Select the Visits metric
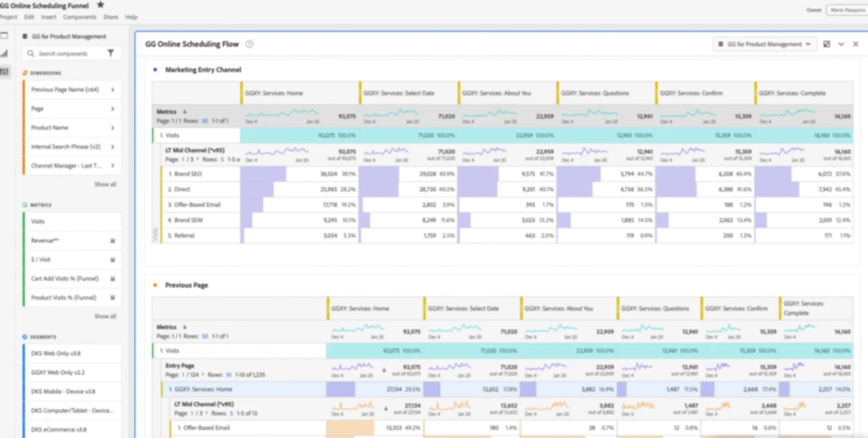The image size is (868, 438). pyautogui.click(x=72, y=221)
